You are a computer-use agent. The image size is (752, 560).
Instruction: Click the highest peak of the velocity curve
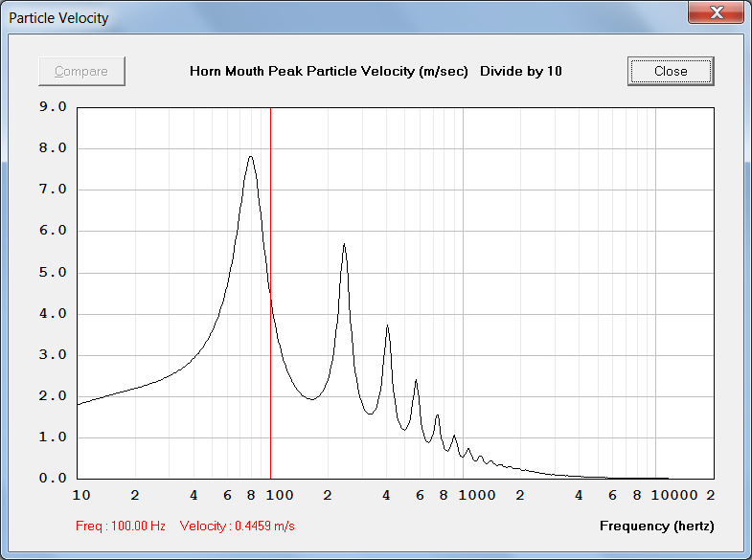250,157
